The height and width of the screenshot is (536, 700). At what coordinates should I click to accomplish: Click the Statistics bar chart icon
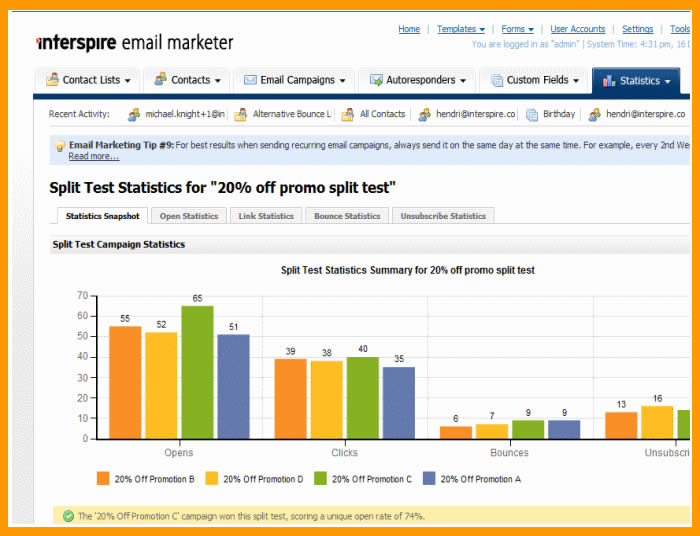(608, 80)
